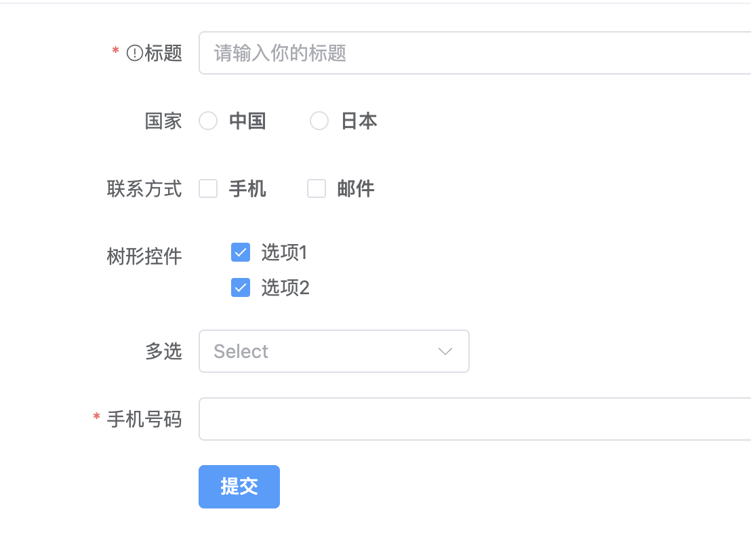The image size is (751, 560).
Task: Click the 联系方式 form label
Action: pyautogui.click(x=144, y=188)
